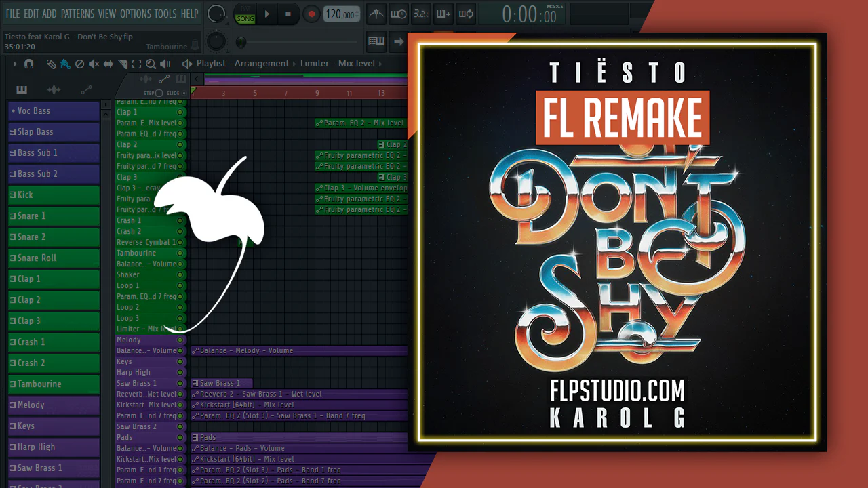This screenshot has height=488, width=868.
Task: Adjust the tempo stepper arrows beside 120.000
Action: (358, 14)
